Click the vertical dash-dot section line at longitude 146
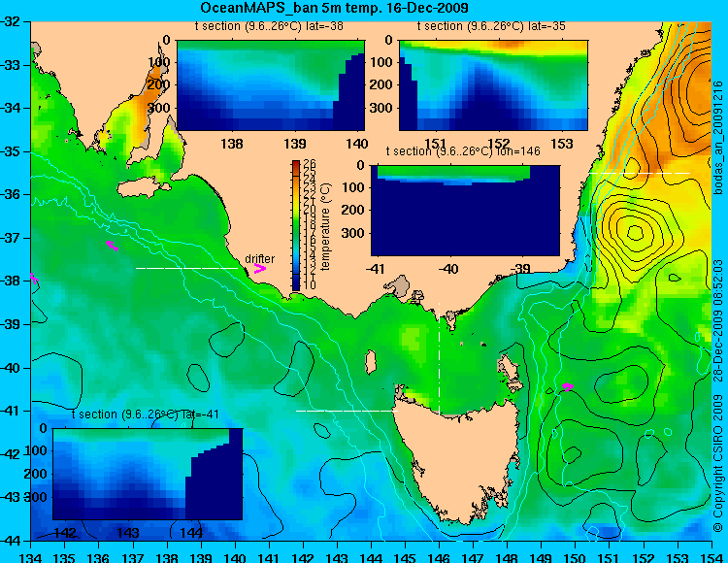728x563 pixels. click(x=439, y=359)
